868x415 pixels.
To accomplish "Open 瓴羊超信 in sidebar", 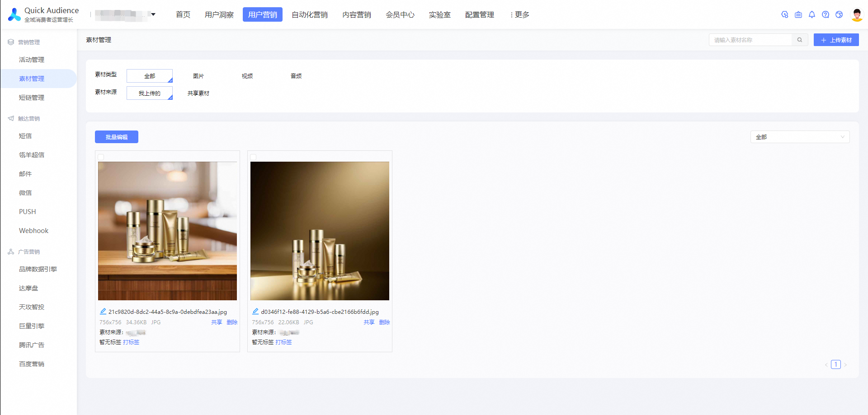I will [x=32, y=155].
